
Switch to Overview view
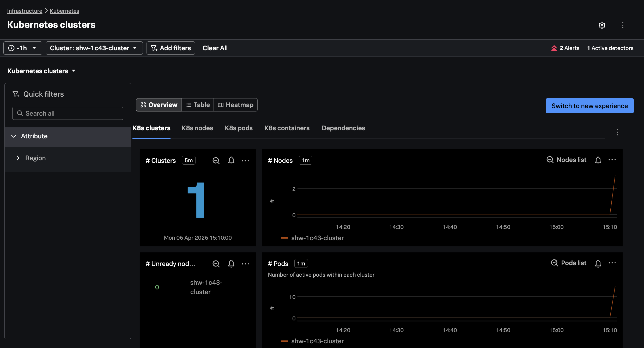click(159, 105)
